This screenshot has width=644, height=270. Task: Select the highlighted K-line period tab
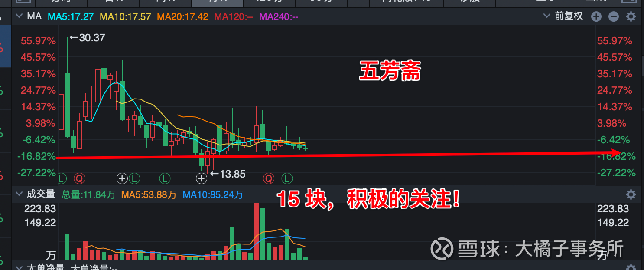(217, 2)
